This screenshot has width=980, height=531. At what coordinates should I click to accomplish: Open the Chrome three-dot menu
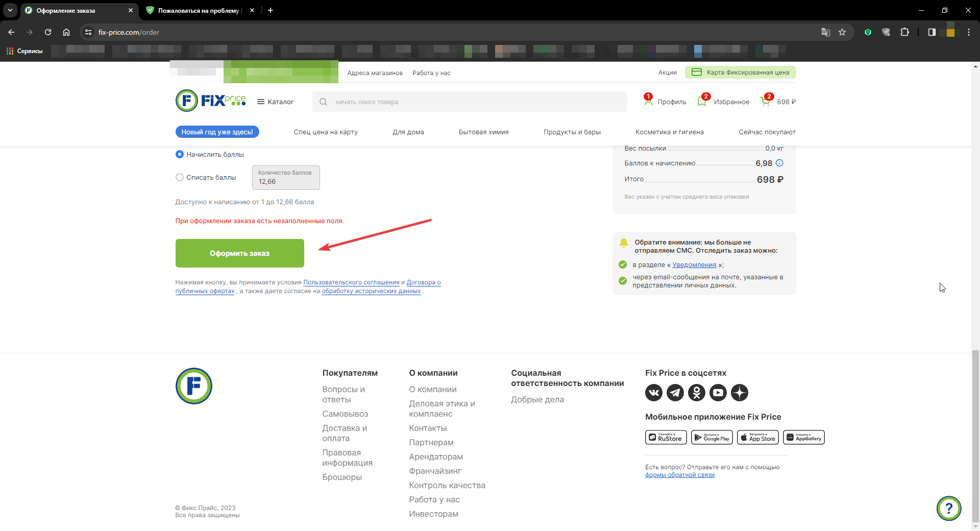pyautogui.click(x=969, y=32)
